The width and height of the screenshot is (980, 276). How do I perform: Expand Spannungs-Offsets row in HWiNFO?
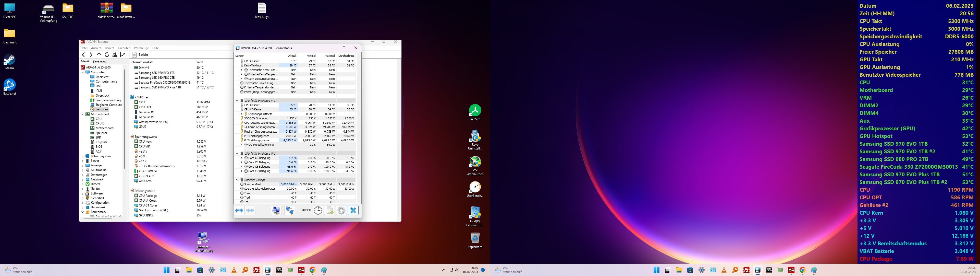point(241,114)
